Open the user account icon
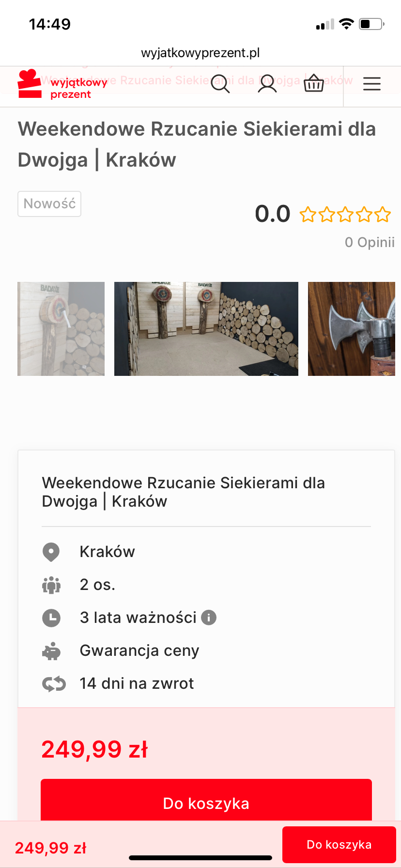401x868 pixels. pyautogui.click(x=267, y=84)
